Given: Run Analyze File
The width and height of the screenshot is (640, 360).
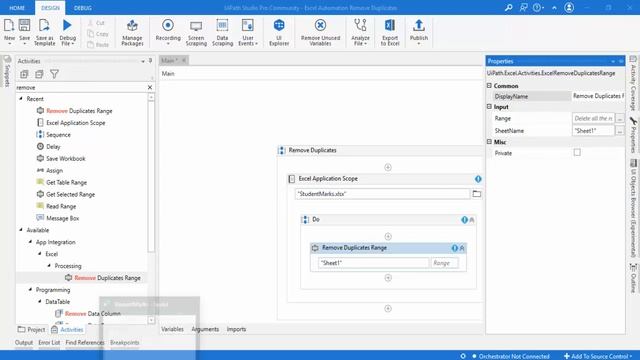Looking at the screenshot, I should pos(360,31).
